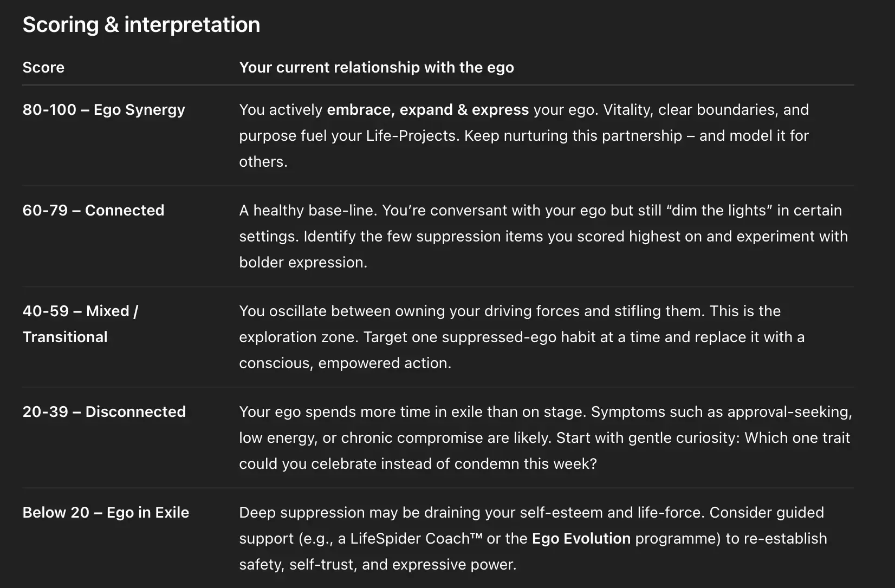Click the description starting "You oscillate between"

[521, 337]
